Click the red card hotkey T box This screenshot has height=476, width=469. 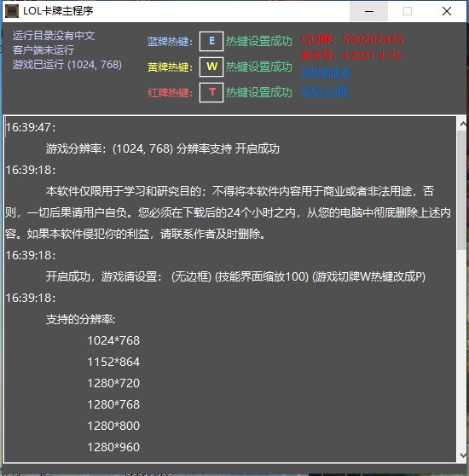211,92
